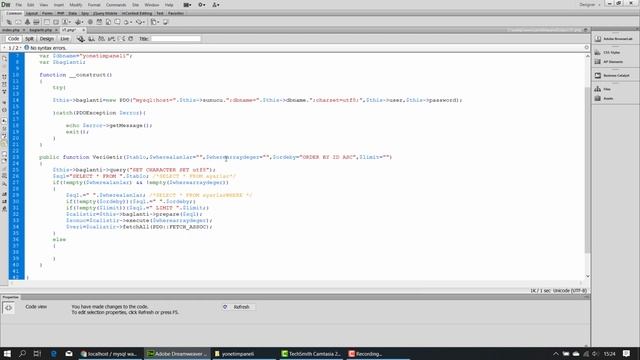Viewport: 640px width, 360px height.
Task: Open the Adobe BrowserLab panel
Action: (x=614, y=39)
